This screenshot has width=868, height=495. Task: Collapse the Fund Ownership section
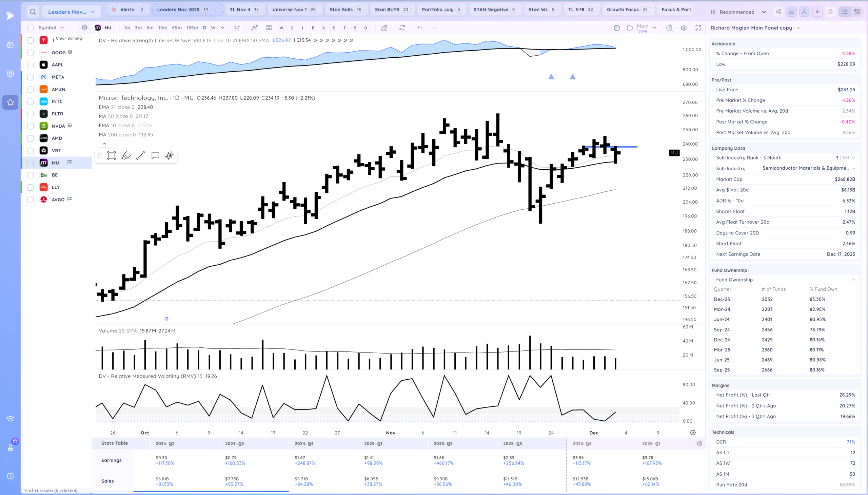(x=853, y=280)
